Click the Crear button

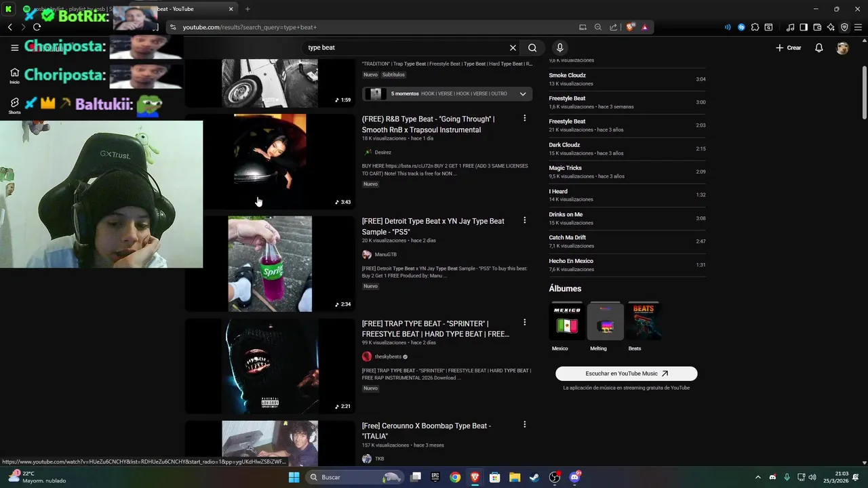(789, 48)
